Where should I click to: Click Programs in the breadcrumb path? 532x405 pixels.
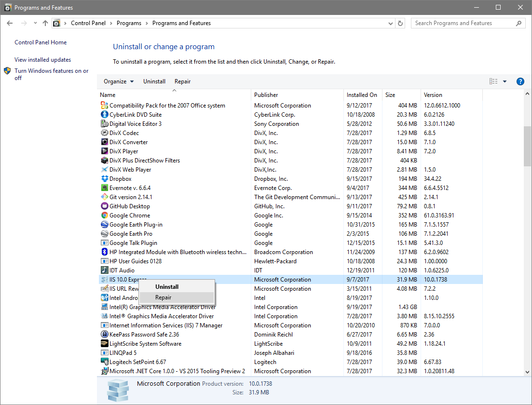pyautogui.click(x=129, y=23)
